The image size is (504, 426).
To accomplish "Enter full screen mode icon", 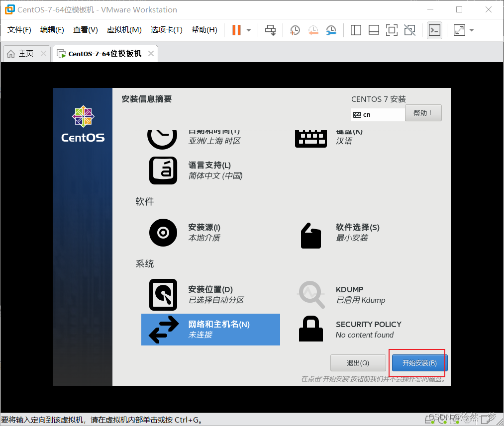I will pyautogui.click(x=392, y=30).
